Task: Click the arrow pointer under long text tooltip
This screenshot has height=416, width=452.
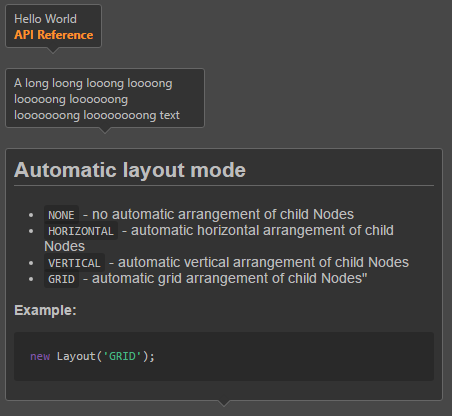Action: [105, 131]
